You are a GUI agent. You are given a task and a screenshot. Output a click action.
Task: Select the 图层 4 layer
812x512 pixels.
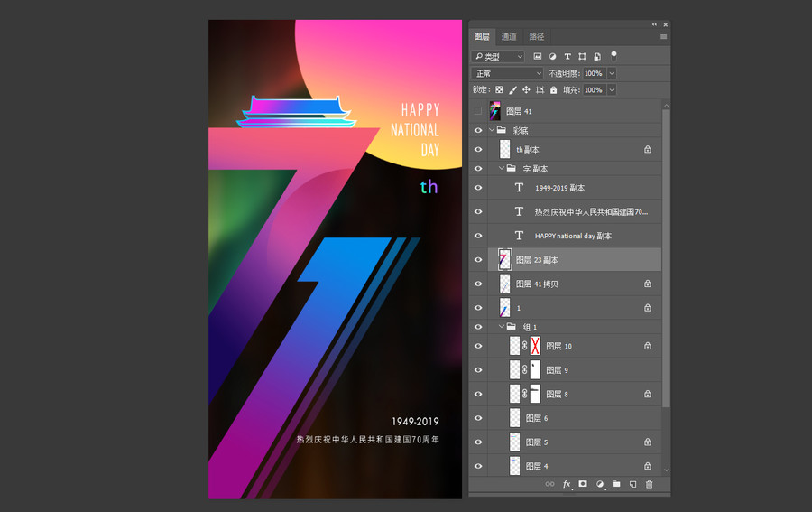(x=575, y=466)
